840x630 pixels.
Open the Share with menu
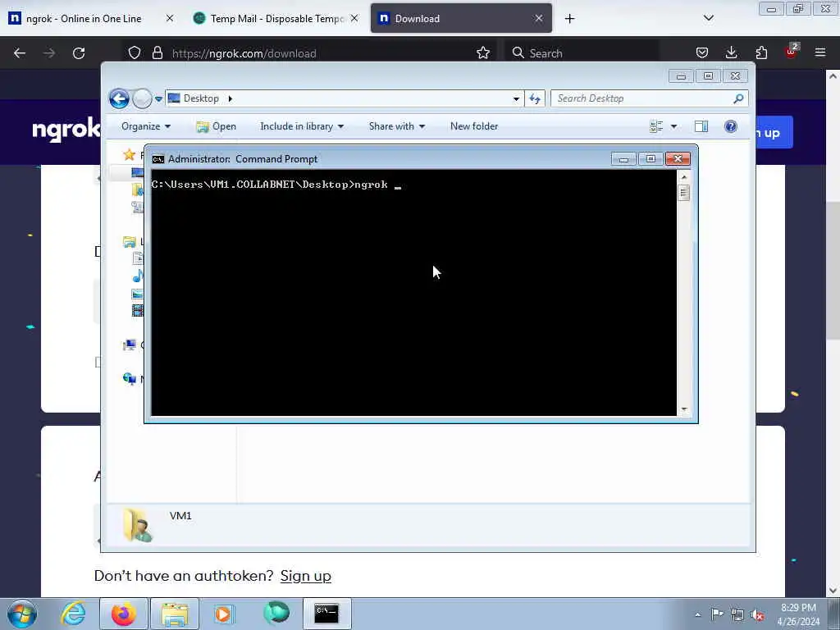pos(396,126)
